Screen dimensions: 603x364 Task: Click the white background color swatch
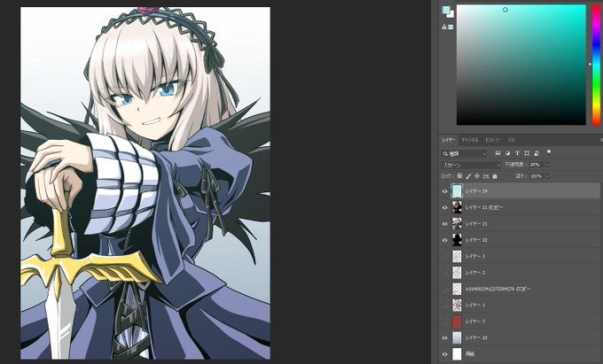coord(451,15)
